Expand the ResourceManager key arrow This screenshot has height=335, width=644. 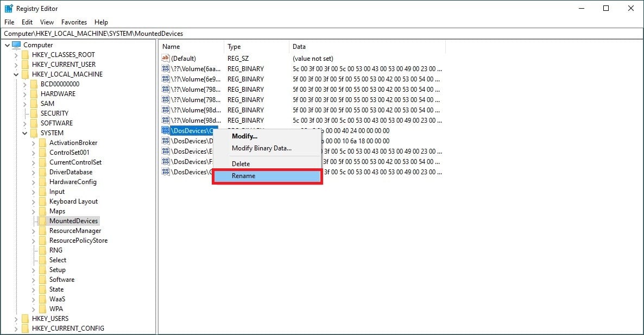coord(33,231)
